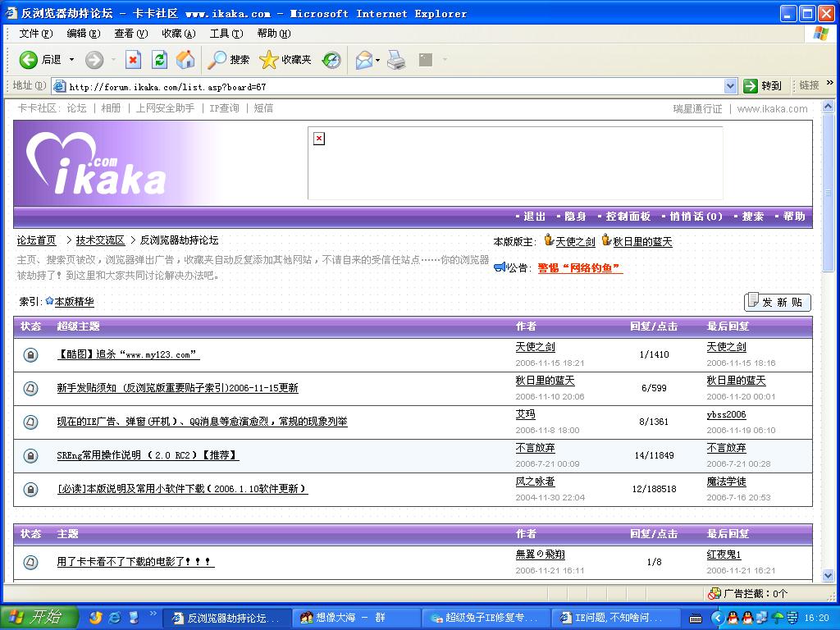Open thread 现在的IE广告、弹窗(开机)

202,422
